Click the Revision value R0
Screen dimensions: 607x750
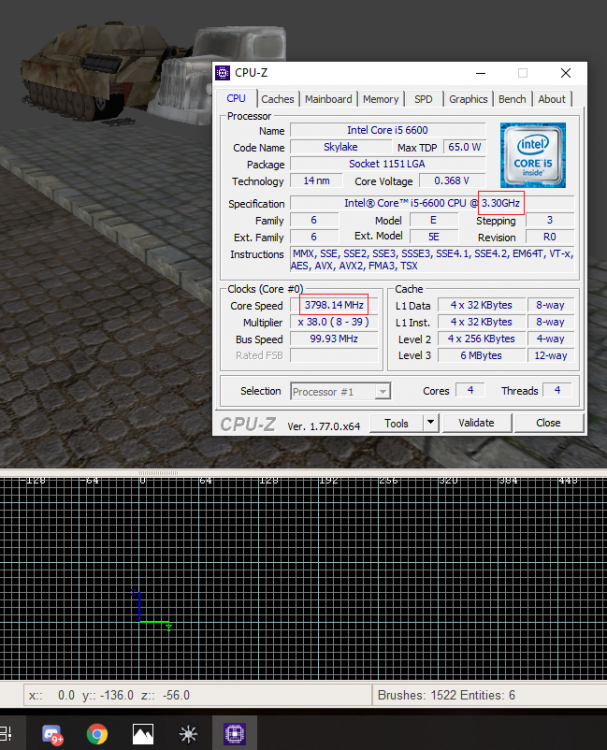[x=550, y=237]
